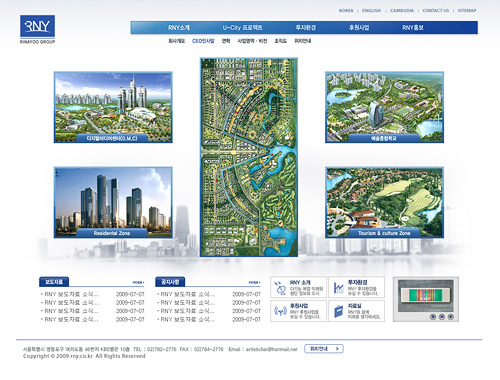Click the media player preview image
Viewport: 500px width, 380px height.
(x=426, y=295)
